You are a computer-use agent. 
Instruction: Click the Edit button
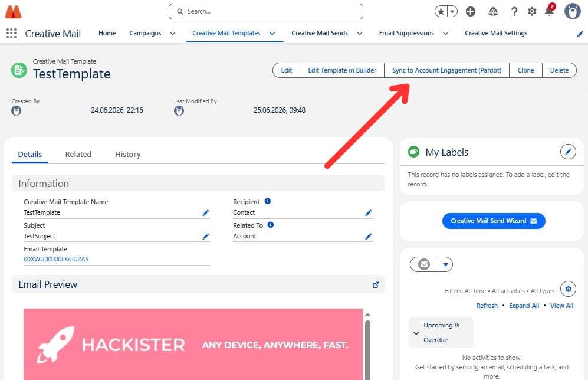click(287, 70)
